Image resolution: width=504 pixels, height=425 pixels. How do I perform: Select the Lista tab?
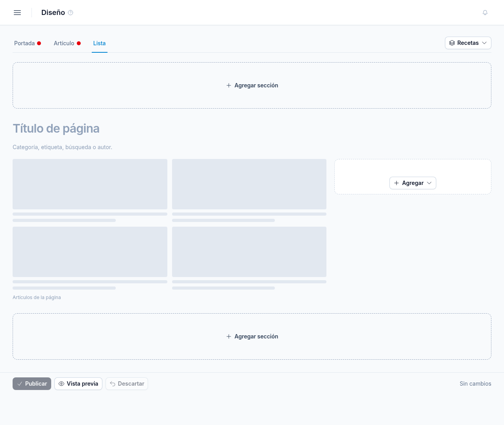click(100, 43)
